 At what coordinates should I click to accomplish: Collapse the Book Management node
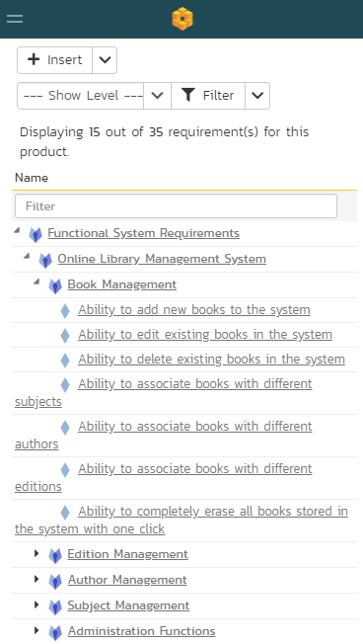(x=36, y=282)
